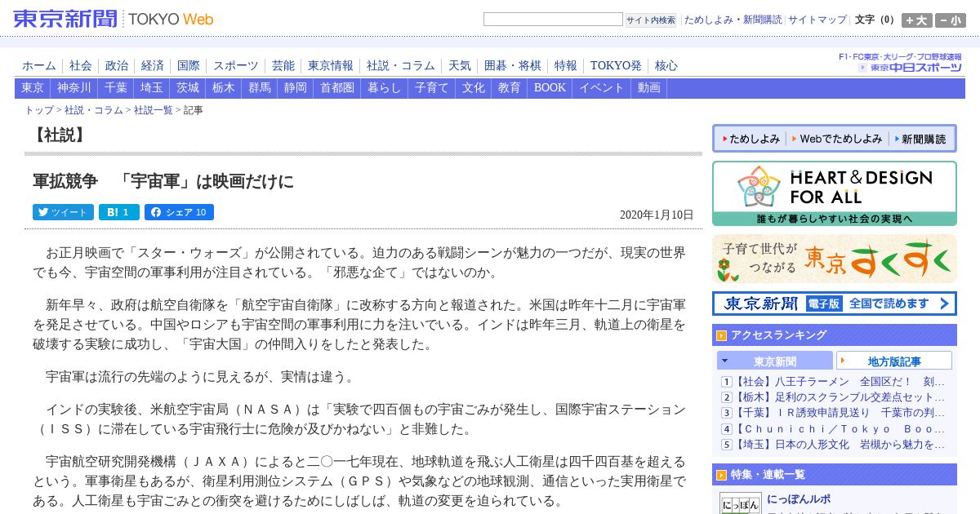Click the サイト内検索 button
Viewport: 980px width, 514px height.
(x=651, y=20)
